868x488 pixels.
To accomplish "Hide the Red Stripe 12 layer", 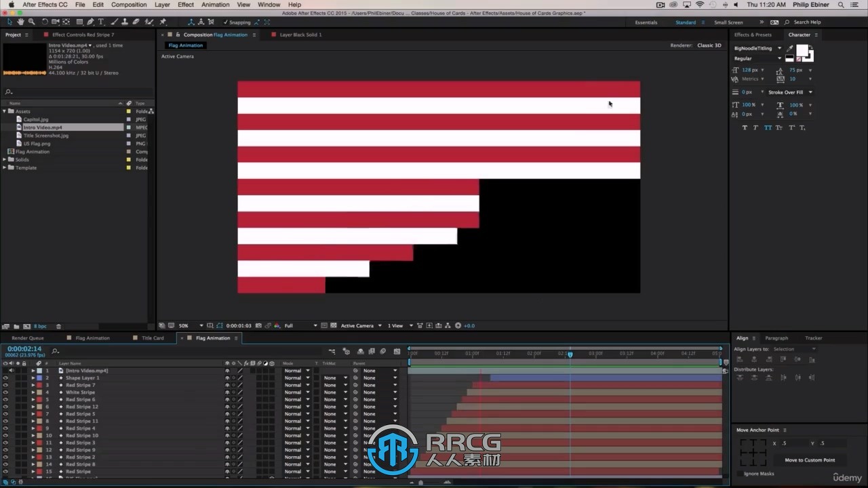I will pyautogui.click(x=5, y=407).
